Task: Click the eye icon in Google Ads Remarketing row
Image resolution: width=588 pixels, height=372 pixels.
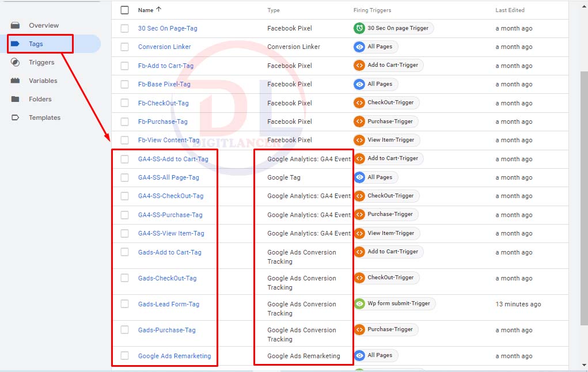Action: [359, 355]
